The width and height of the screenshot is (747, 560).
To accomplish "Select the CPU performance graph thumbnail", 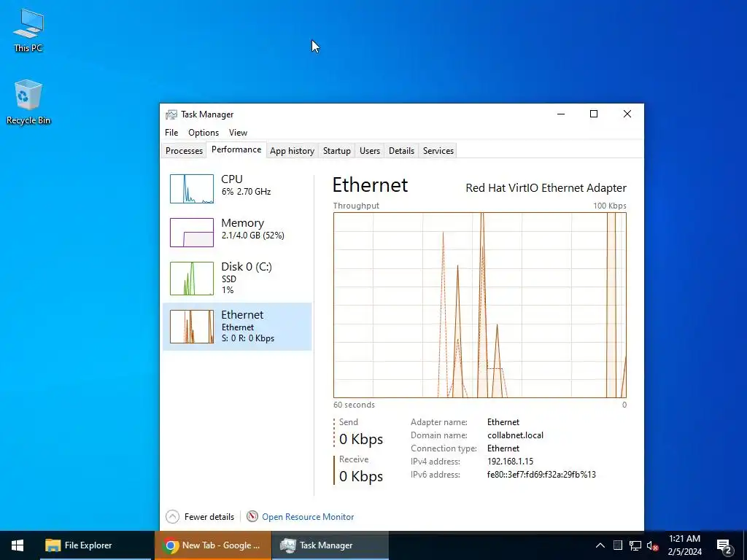I will (192, 189).
